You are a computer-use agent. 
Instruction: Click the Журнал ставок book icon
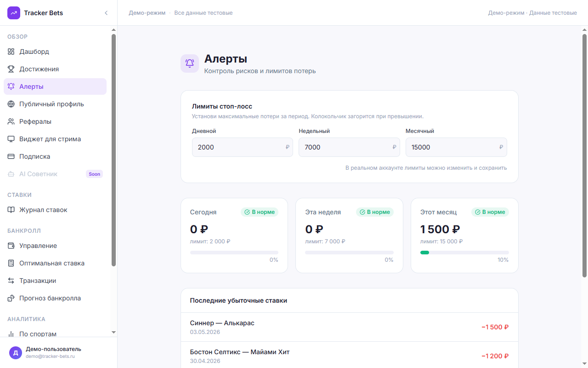[11, 210]
